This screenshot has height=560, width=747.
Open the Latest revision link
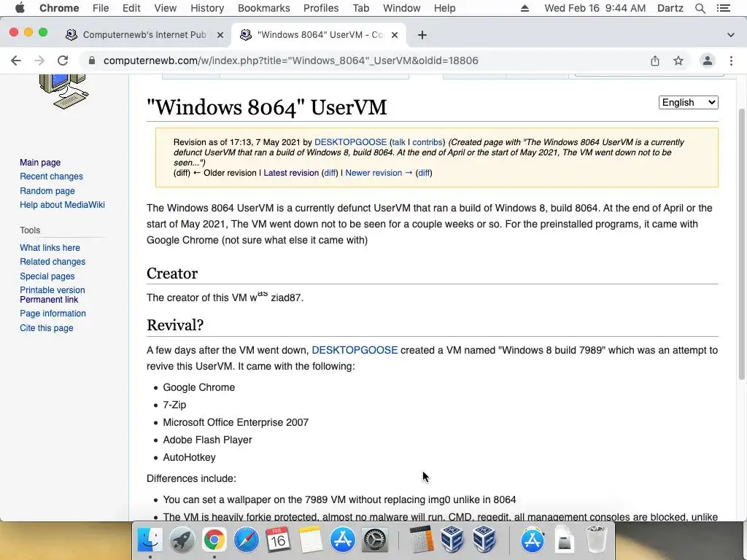(291, 173)
